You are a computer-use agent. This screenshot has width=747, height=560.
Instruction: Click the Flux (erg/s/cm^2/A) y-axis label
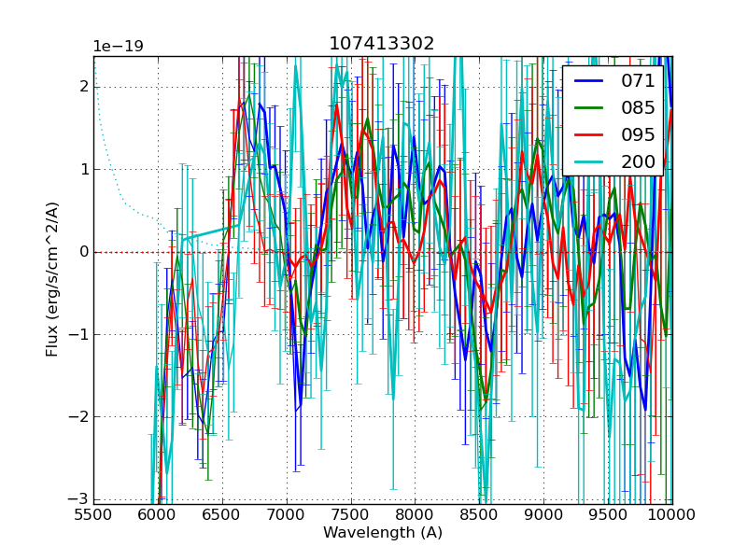point(53,280)
